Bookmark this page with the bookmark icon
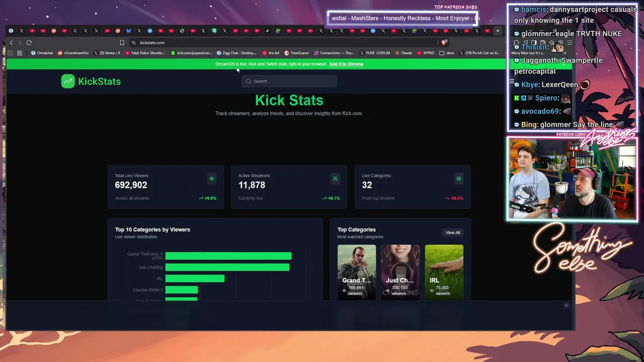The image size is (644, 362). (122, 43)
